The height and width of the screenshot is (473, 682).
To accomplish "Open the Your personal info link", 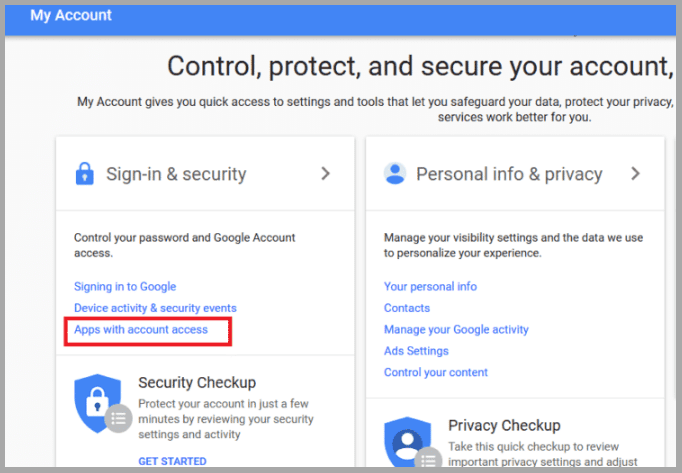I will coord(430,287).
